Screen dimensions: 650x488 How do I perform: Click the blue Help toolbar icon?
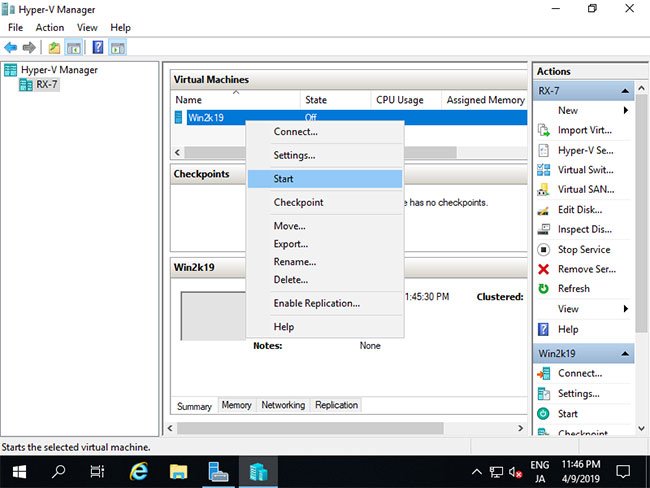[x=98, y=47]
